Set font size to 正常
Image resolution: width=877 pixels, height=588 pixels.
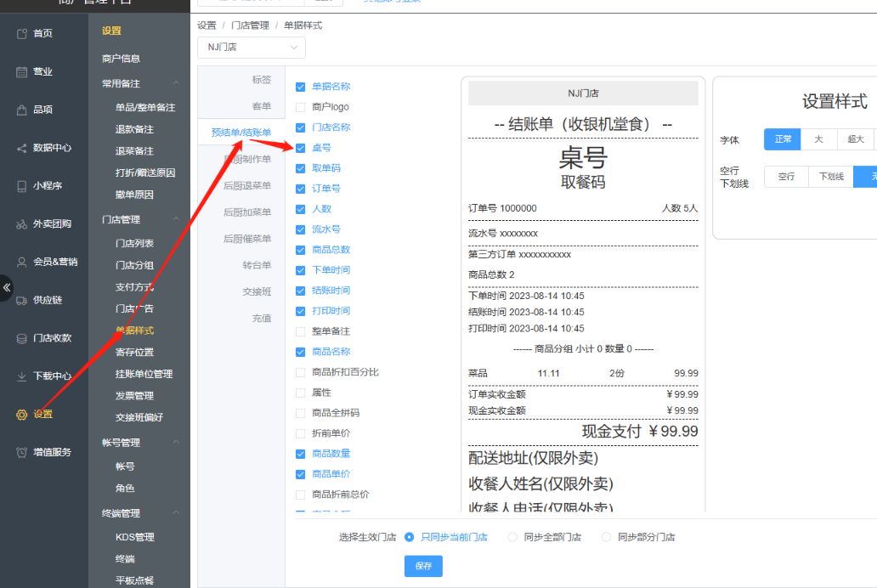[x=783, y=139]
